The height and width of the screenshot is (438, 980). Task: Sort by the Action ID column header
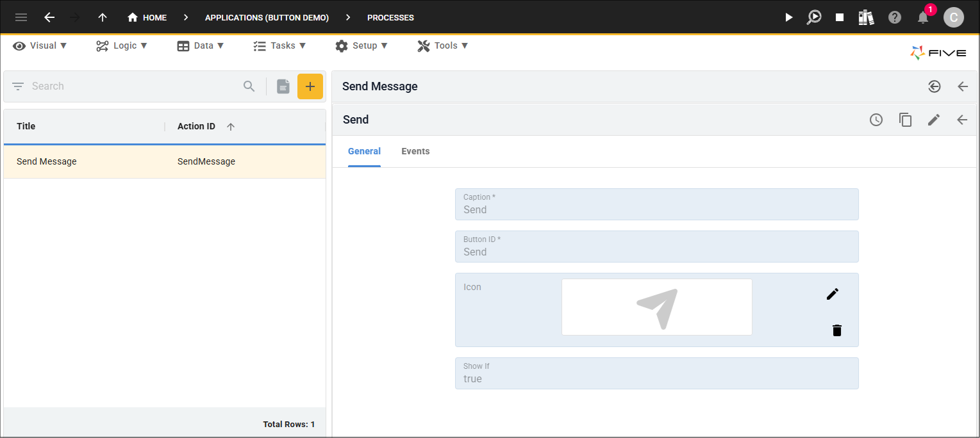click(x=196, y=126)
